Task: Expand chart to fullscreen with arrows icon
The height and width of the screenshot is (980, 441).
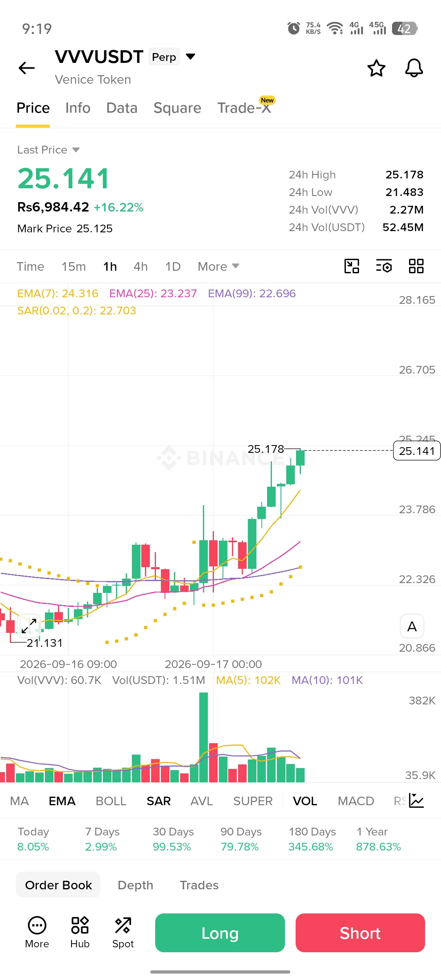Action: coord(29,626)
